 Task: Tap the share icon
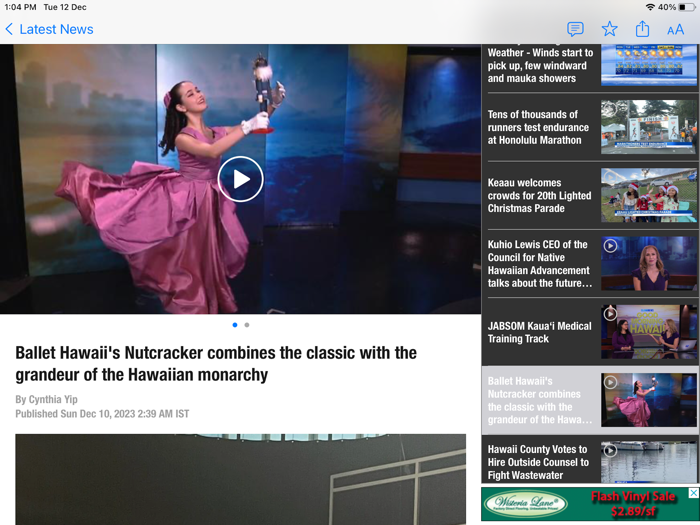(642, 29)
